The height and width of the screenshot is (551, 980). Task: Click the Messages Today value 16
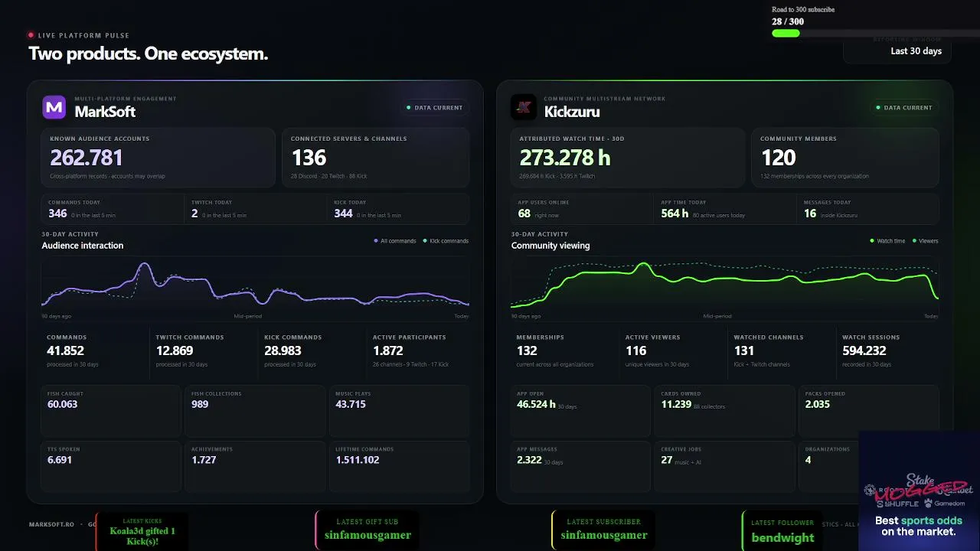click(810, 214)
